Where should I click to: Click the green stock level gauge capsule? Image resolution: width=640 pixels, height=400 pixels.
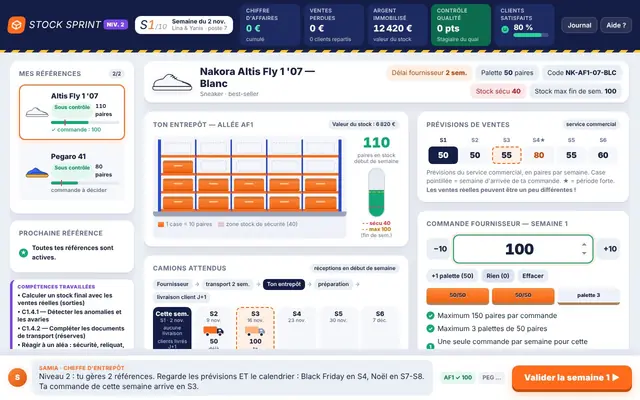[376, 192]
